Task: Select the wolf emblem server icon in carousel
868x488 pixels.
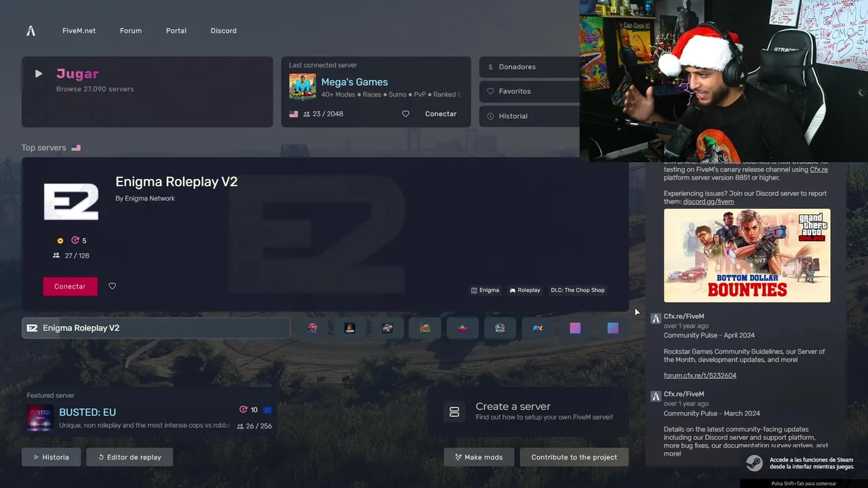Action: [x=500, y=328]
